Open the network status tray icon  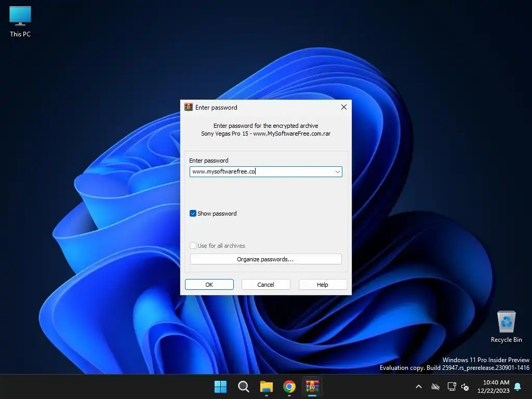[451, 387]
